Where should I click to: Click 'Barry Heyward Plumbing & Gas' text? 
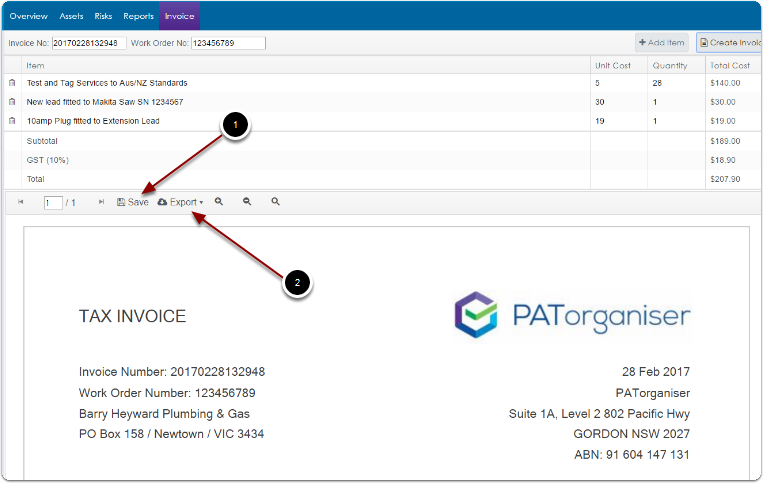coord(164,414)
